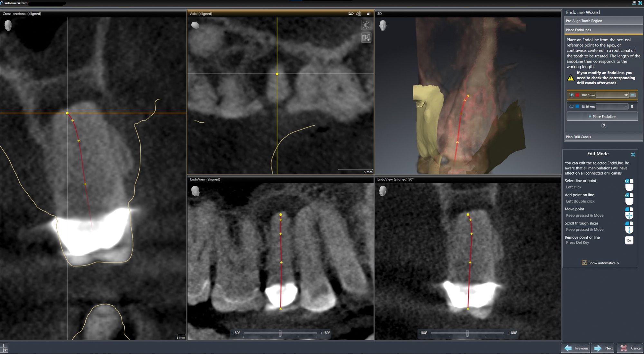Image resolution: width=644 pixels, height=354 pixels.
Task: Click the 18.46 mm length label
Action: tap(588, 107)
